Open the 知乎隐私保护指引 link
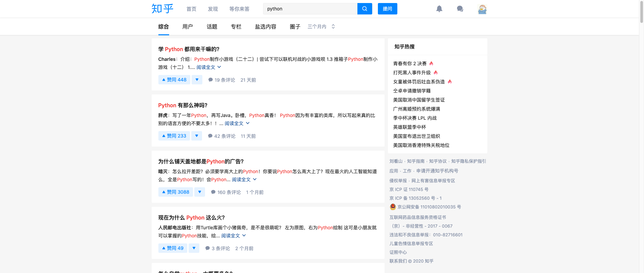Viewport: 644px width, 273px height. [469, 161]
